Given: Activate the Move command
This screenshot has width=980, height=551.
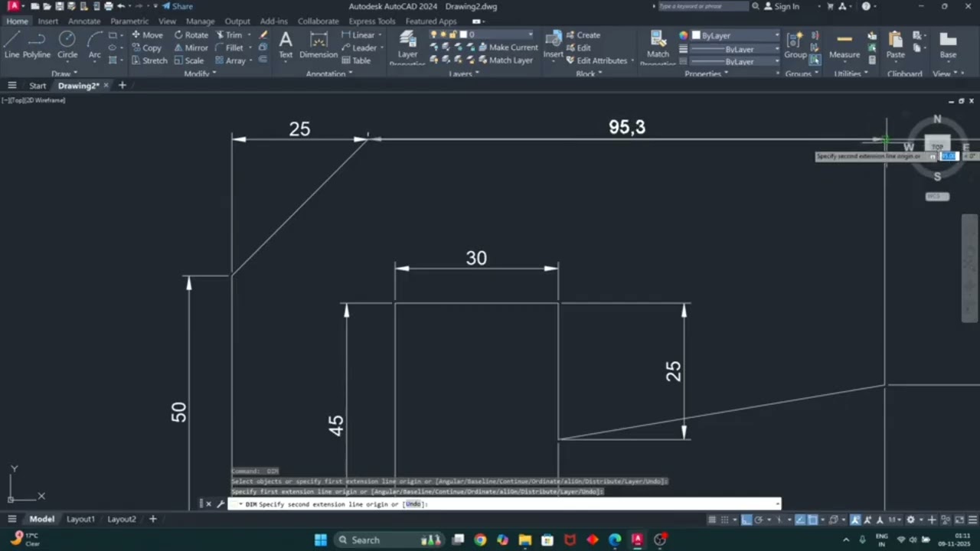Looking at the screenshot, I should [x=146, y=35].
